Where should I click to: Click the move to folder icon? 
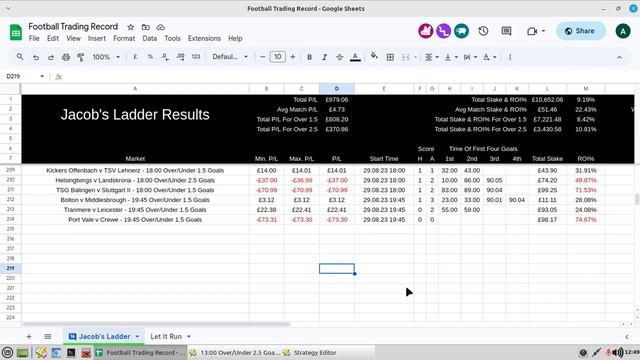(146, 27)
